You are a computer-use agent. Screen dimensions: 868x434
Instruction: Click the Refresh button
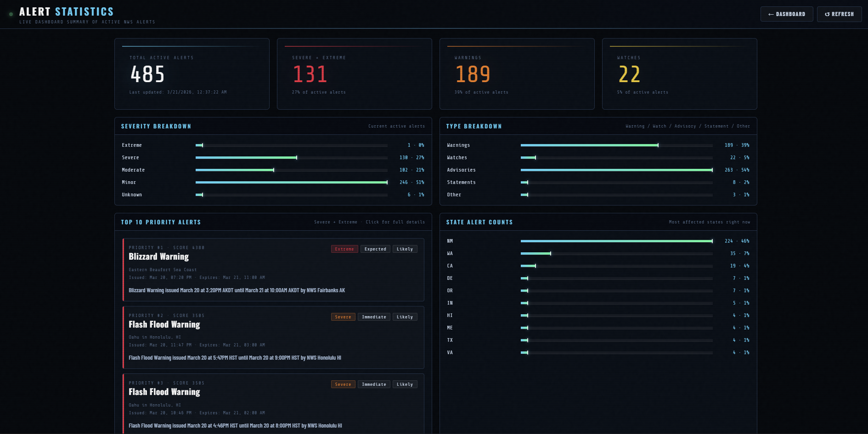coord(839,14)
